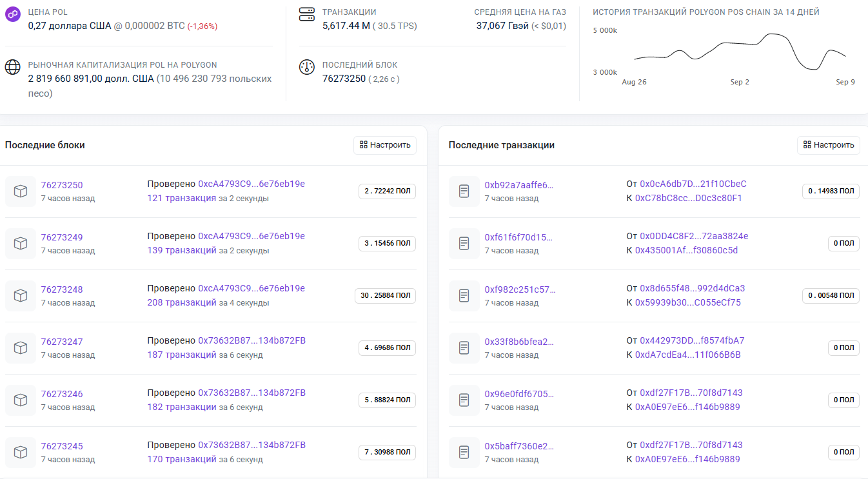868x479 pixels.
Task: Click the cube icon for block 76273245
Action: click(x=21, y=453)
